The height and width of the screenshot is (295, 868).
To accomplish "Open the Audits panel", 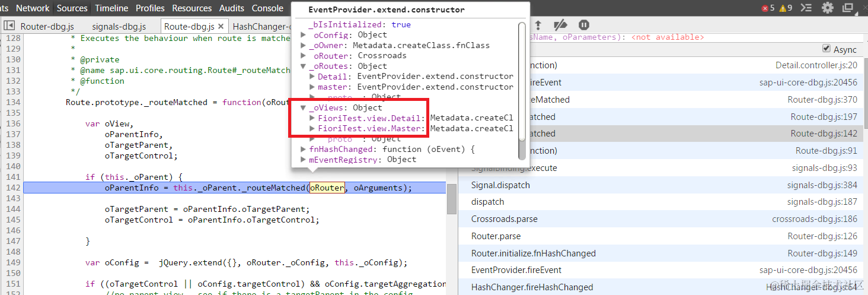I will point(232,8).
